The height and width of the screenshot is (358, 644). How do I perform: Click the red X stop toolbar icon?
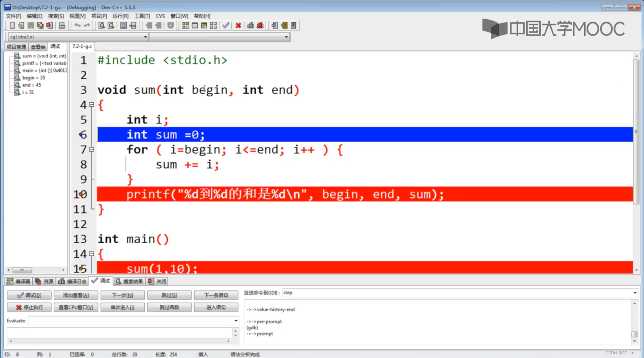click(x=238, y=25)
